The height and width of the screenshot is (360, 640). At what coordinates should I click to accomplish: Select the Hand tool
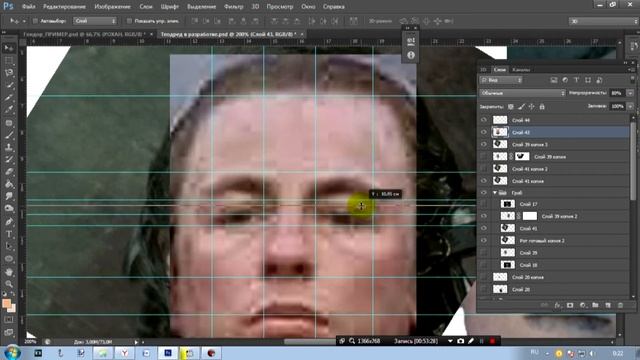9,272
